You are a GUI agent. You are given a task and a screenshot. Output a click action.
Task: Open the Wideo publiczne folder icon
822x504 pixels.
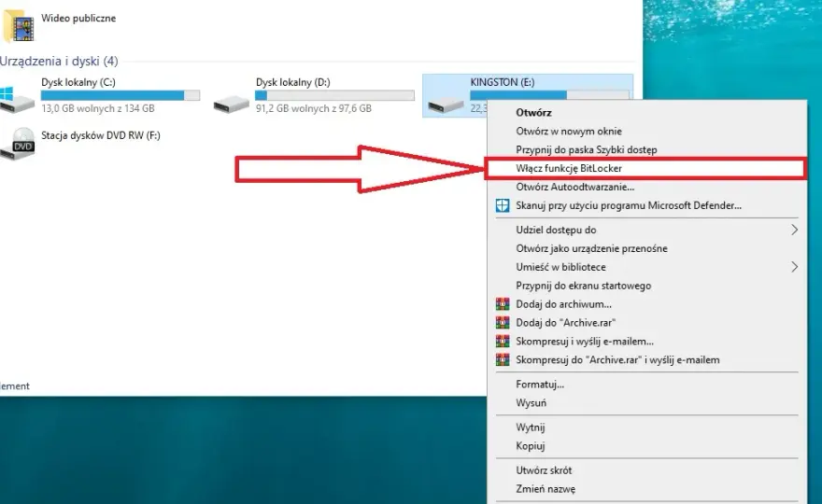point(20,26)
